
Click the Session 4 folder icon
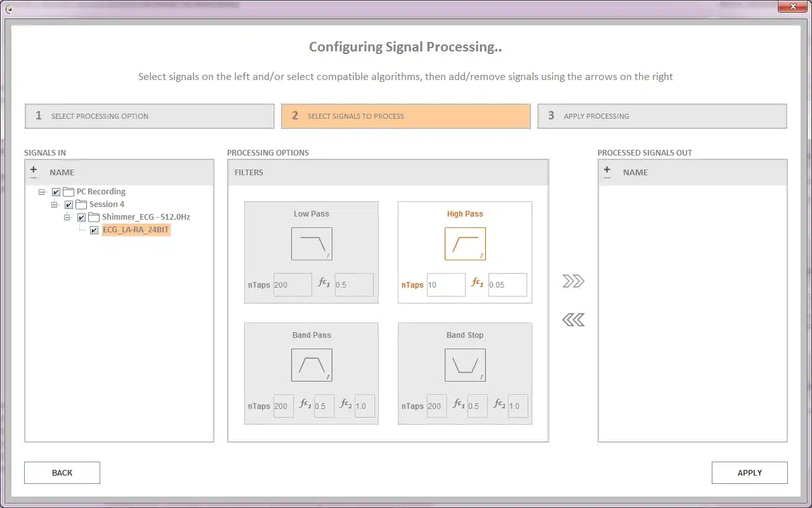pyautogui.click(x=81, y=204)
